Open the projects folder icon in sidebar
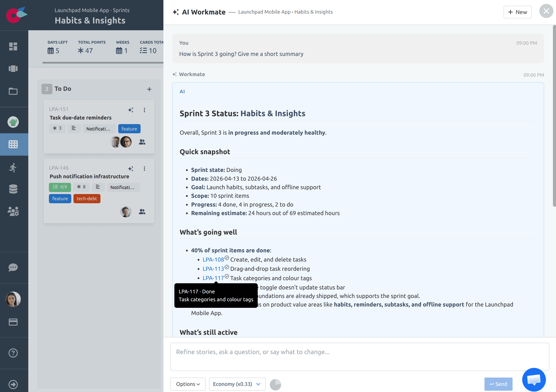Screen dimensions: 556x392 (x=13, y=91)
